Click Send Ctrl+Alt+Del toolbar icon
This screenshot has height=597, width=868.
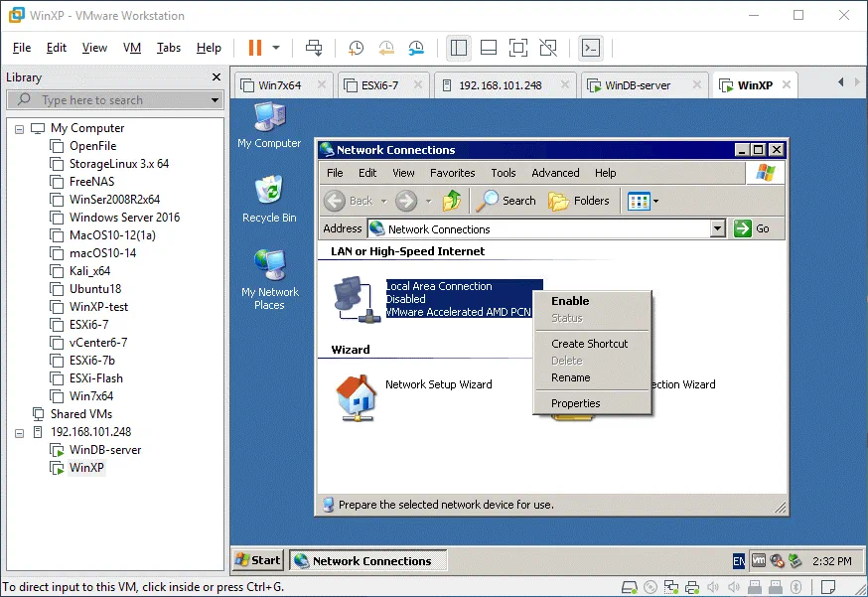tap(314, 48)
